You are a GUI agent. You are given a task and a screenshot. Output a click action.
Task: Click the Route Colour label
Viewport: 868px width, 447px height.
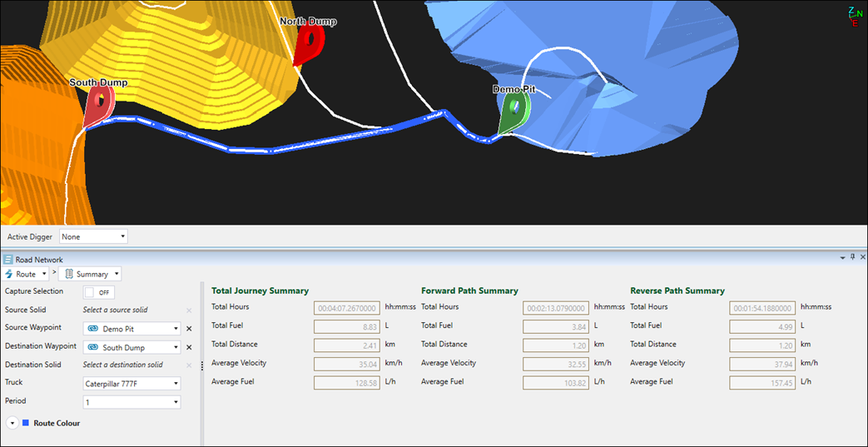57,423
